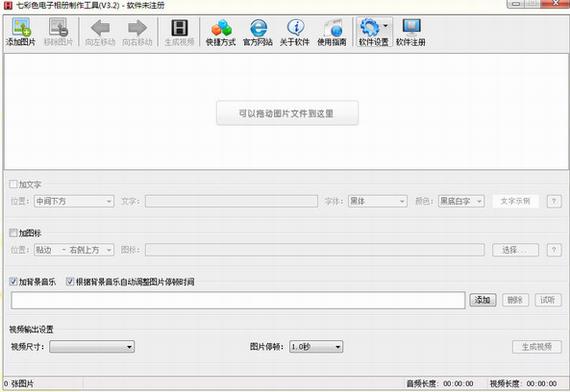Click the 文字 text input field

[x=231, y=201]
